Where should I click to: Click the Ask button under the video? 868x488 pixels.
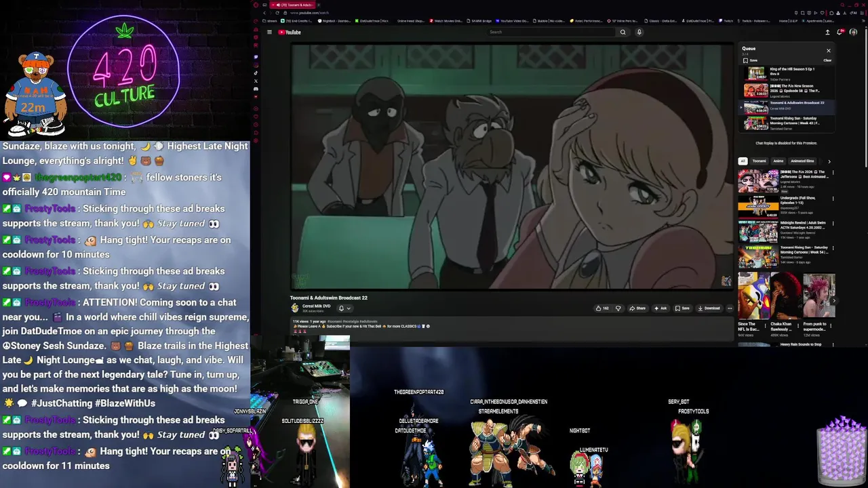coord(660,308)
